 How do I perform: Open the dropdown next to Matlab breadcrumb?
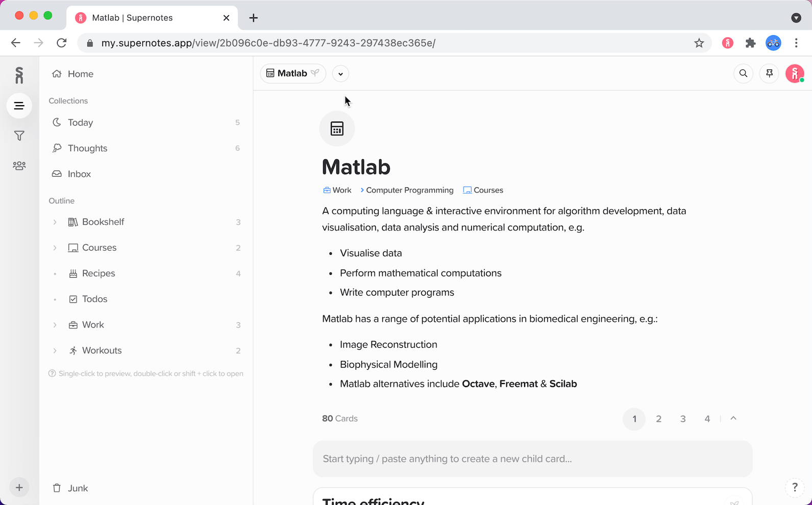coord(340,74)
